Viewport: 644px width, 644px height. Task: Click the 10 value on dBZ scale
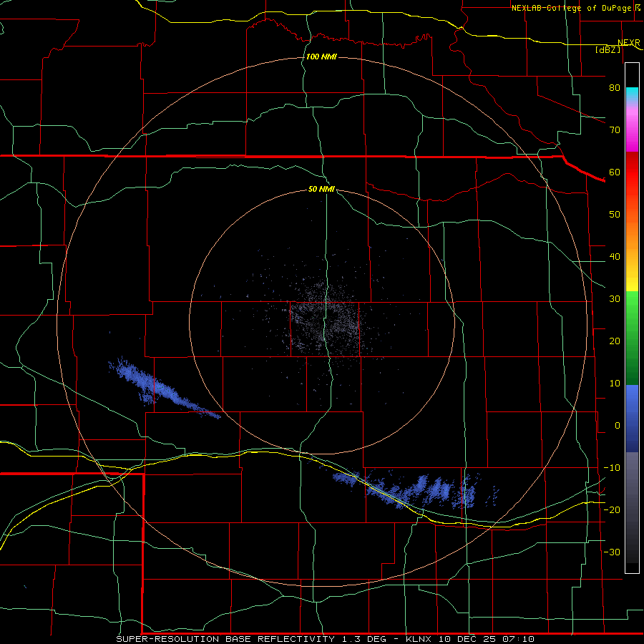pyautogui.click(x=615, y=384)
